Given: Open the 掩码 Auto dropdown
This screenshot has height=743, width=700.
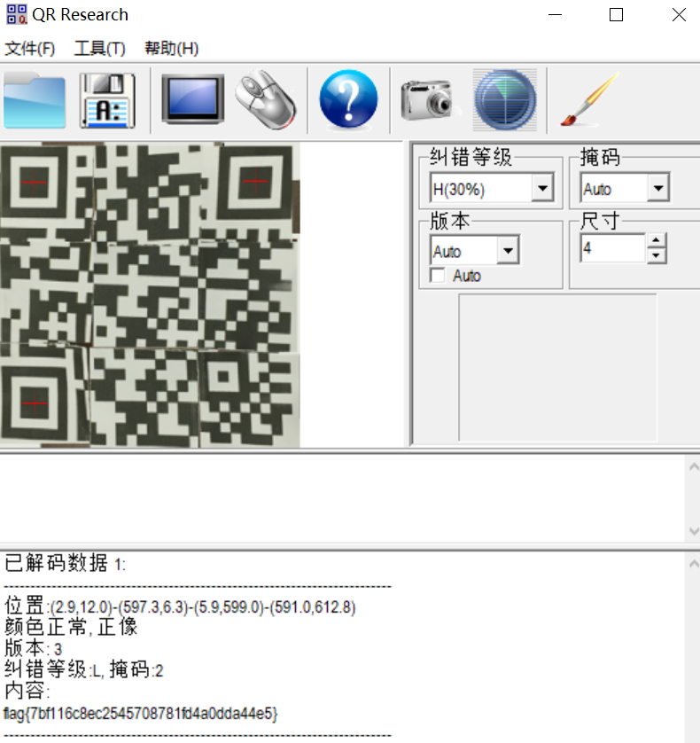Looking at the screenshot, I should tap(658, 188).
